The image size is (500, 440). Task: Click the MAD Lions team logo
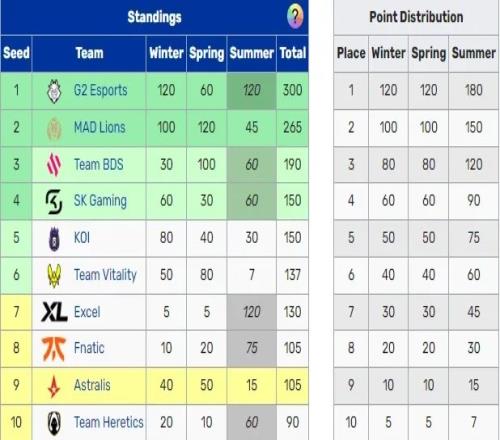coord(54,128)
